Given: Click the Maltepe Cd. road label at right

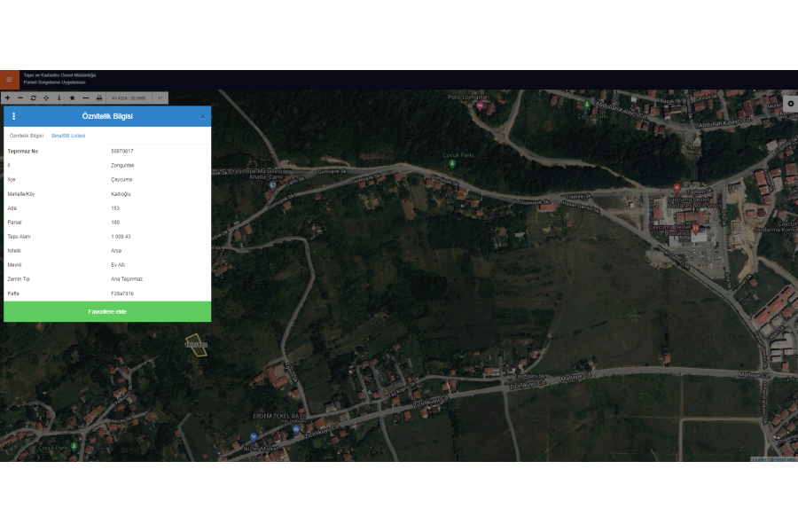Looking at the screenshot, I should coord(753,375).
